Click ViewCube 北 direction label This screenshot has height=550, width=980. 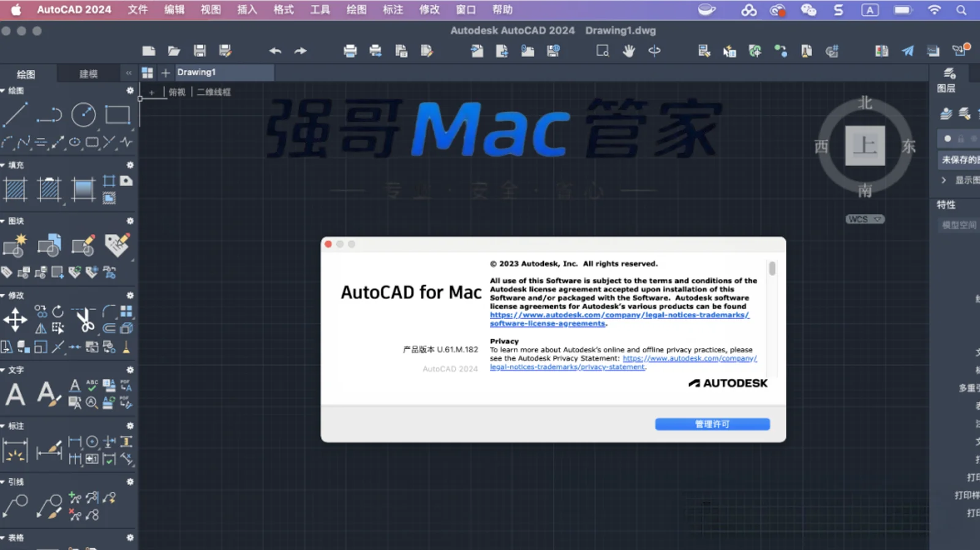(x=865, y=102)
